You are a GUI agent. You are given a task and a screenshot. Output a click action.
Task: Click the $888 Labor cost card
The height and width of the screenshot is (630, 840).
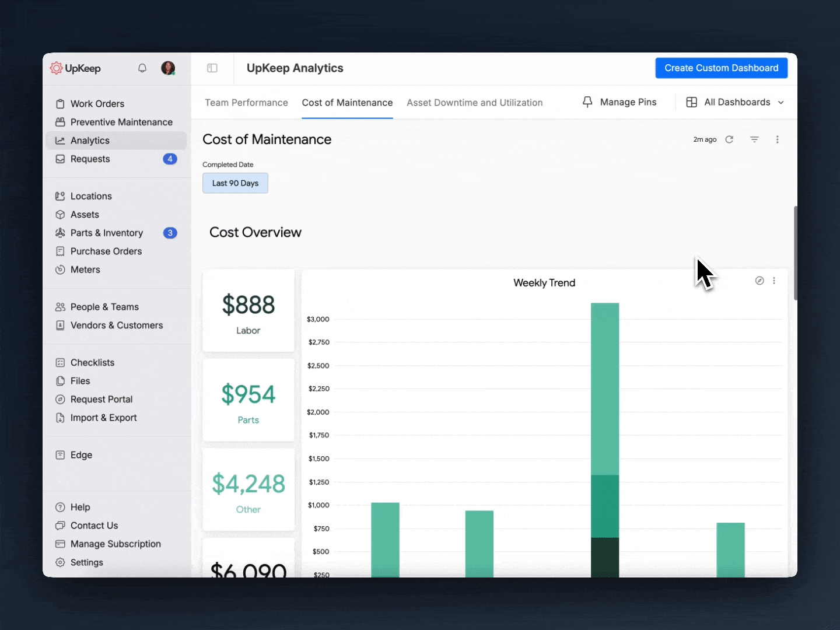(249, 310)
